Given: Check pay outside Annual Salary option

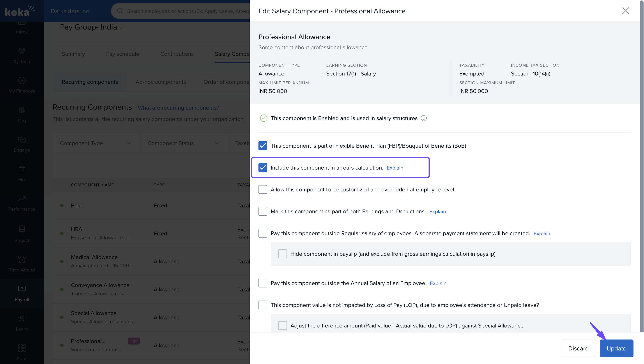Looking at the screenshot, I should (x=263, y=283).
